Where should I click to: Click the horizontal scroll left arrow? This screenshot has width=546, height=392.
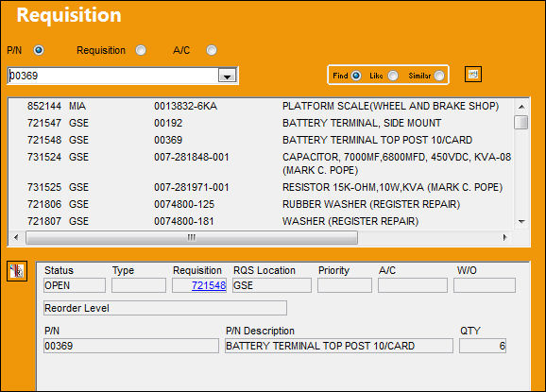click(16, 237)
